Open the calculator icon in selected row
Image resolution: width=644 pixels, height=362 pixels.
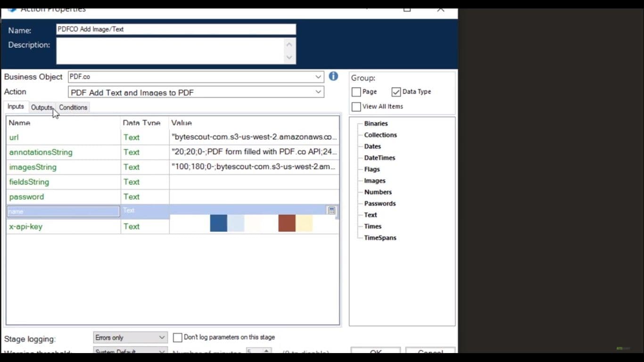point(331,211)
